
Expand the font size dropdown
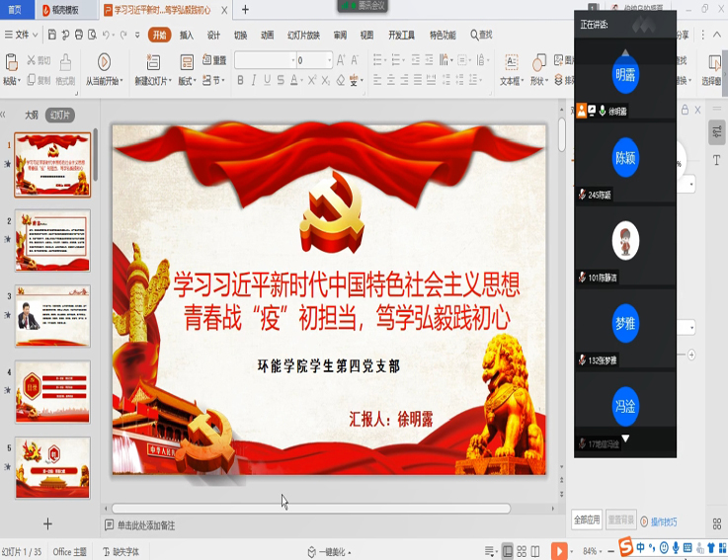[x=328, y=60]
